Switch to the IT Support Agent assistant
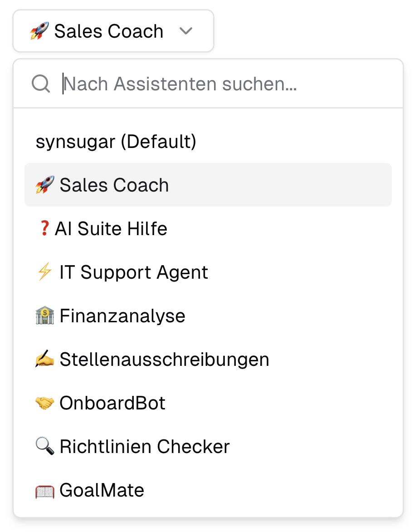The width and height of the screenshot is (419, 532). point(134,272)
